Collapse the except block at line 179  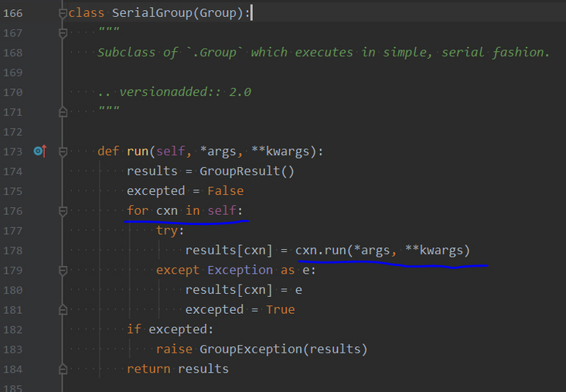click(x=63, y=270)
